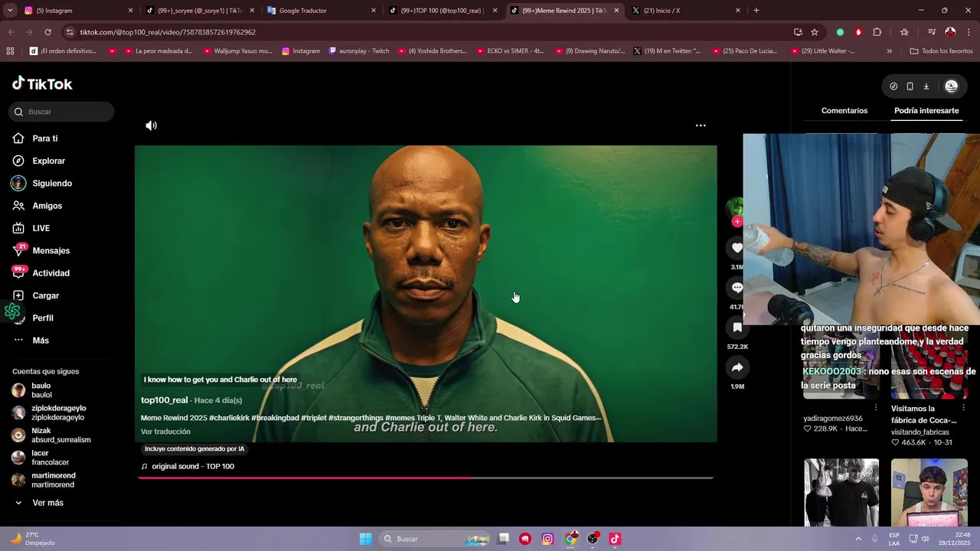
Task: Open auronplay - Twitch bookmark
Action: [359, 51]
